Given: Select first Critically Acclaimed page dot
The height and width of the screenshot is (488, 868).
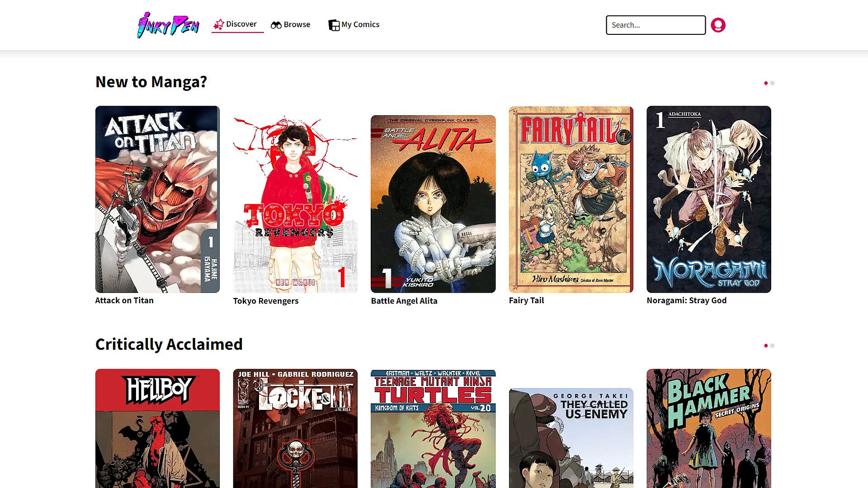Looking at the screenshot, I should click(x=766, y=346).
